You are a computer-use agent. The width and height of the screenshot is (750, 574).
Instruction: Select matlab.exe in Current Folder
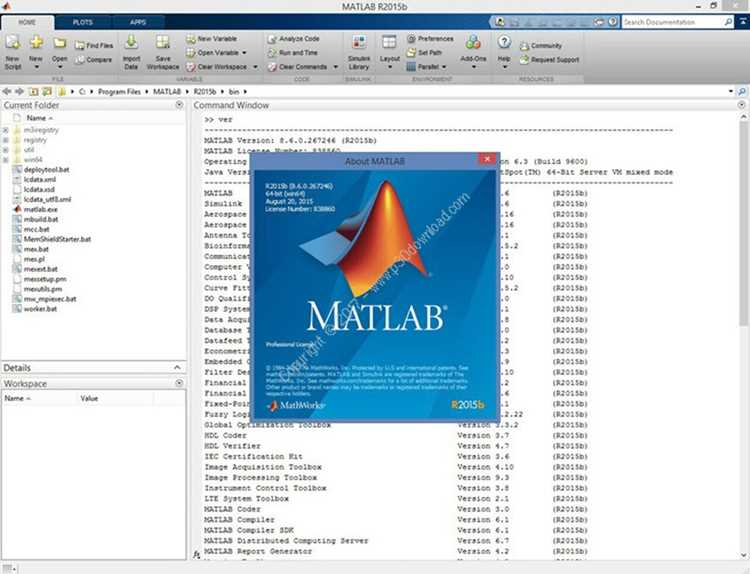tap(41, 210)
